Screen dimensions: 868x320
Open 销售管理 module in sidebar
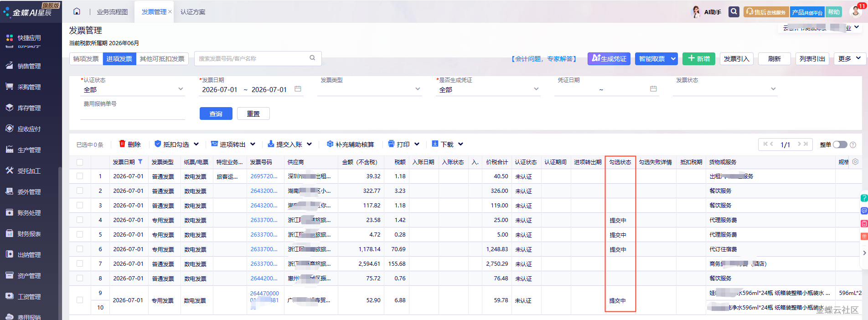(x=30, y=66)
